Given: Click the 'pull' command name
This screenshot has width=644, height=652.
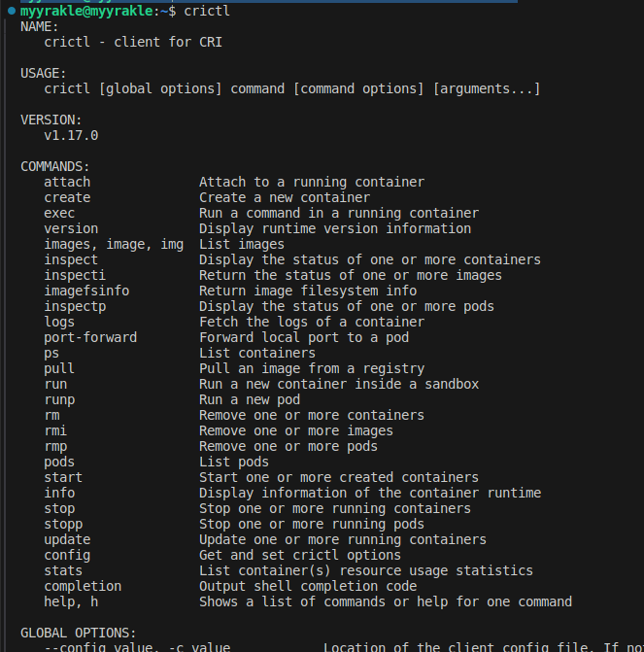Looking at the screenshot, I should point(59,368).
